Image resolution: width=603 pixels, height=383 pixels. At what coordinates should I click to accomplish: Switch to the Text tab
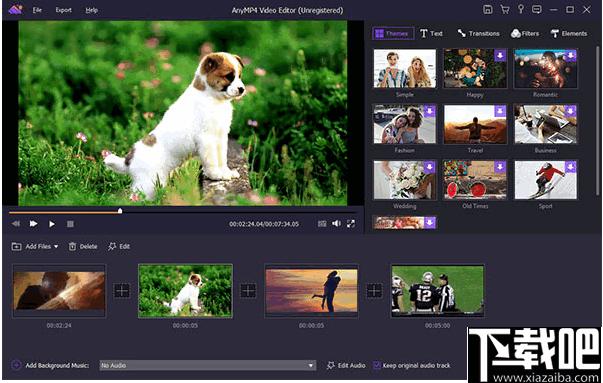pos(431,33)
